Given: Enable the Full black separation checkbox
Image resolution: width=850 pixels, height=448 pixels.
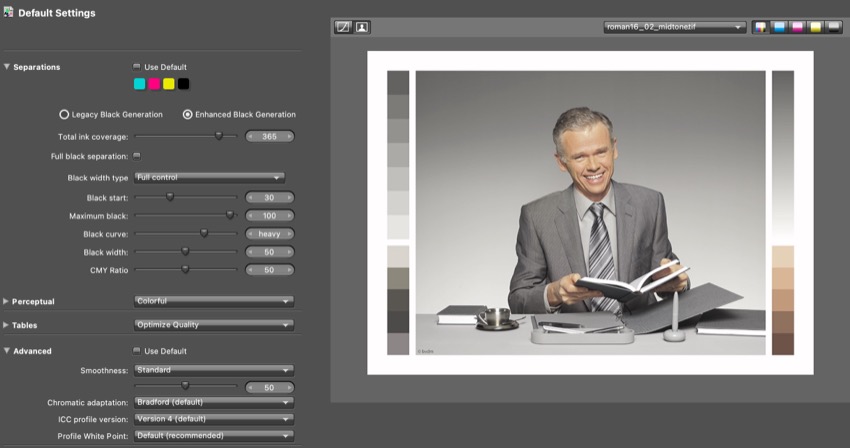Looking at the screenshot, I should coord(137,156).
